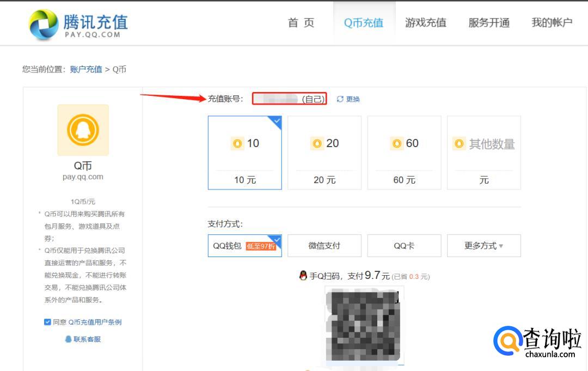Select the 10 Q币 for 10 元 option
This screenshot has width=588, height=371.
tap(245, 153)
